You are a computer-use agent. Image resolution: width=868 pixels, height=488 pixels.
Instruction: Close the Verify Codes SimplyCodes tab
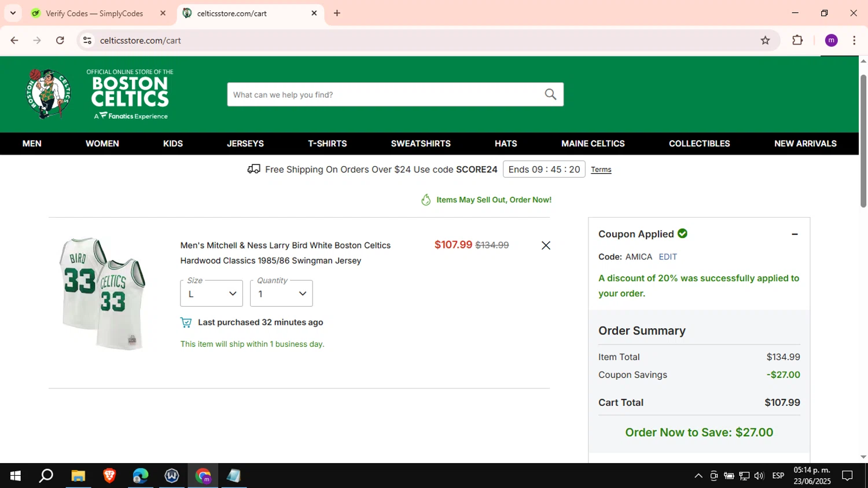pos(163,13)
